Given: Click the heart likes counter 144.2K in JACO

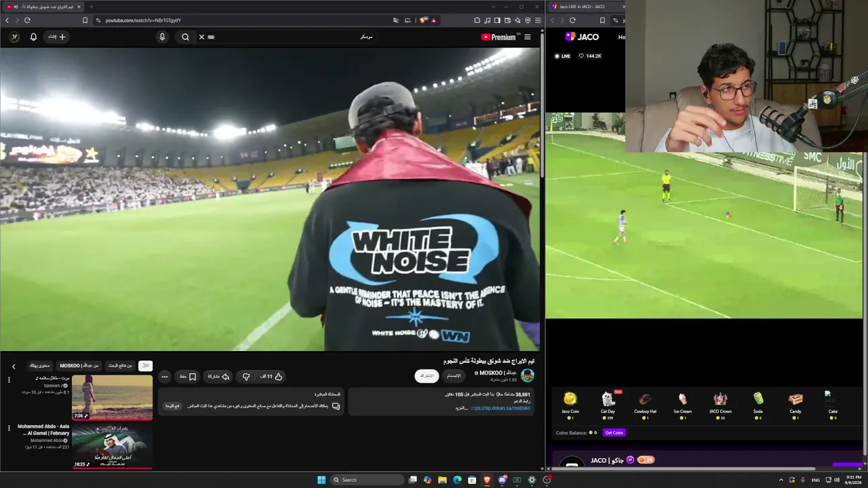Looking at the screenshot, I should click(590, 56).
